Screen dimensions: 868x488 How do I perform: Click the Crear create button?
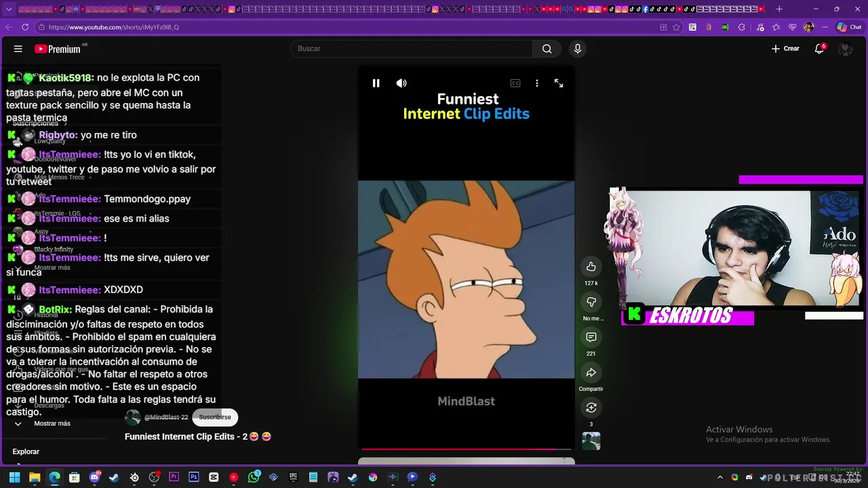click(785, 49)
